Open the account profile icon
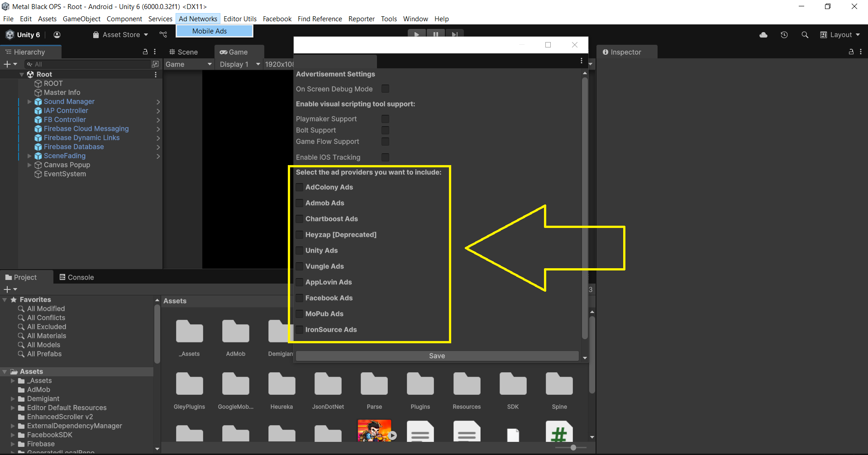868x455 pixels. (57, 35)
